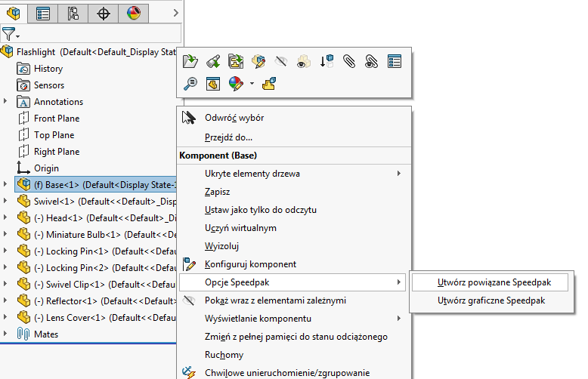Screen dimensions: 588x379
Task: Click the Isolate/sort arrow component icon
Action: 326,61
